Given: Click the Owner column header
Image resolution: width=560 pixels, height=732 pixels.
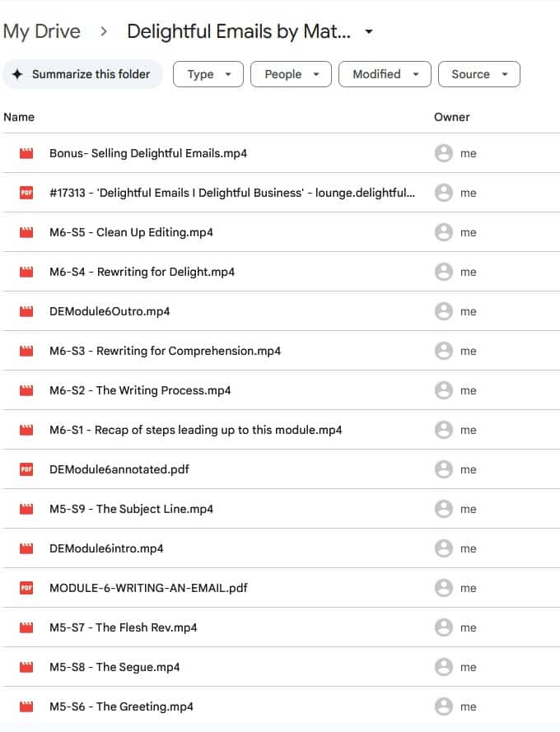Looking at the screenshot, I should (x=451, y=117).
